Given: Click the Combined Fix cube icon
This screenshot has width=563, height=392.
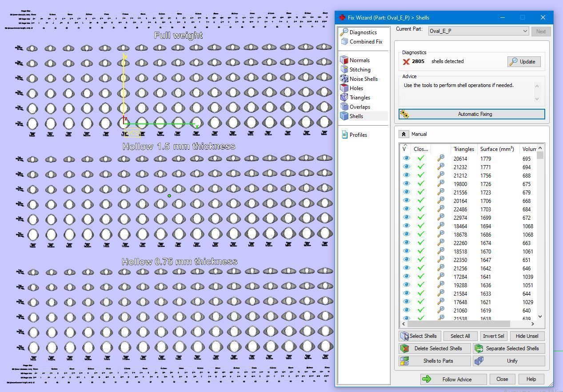Looking at the screenshot, I should point(344,42).
